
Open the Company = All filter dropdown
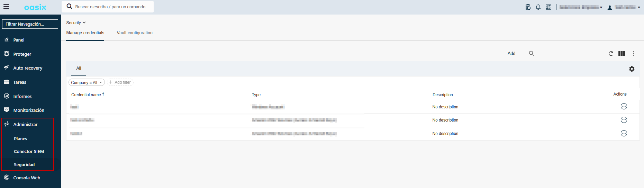[87, 82]
